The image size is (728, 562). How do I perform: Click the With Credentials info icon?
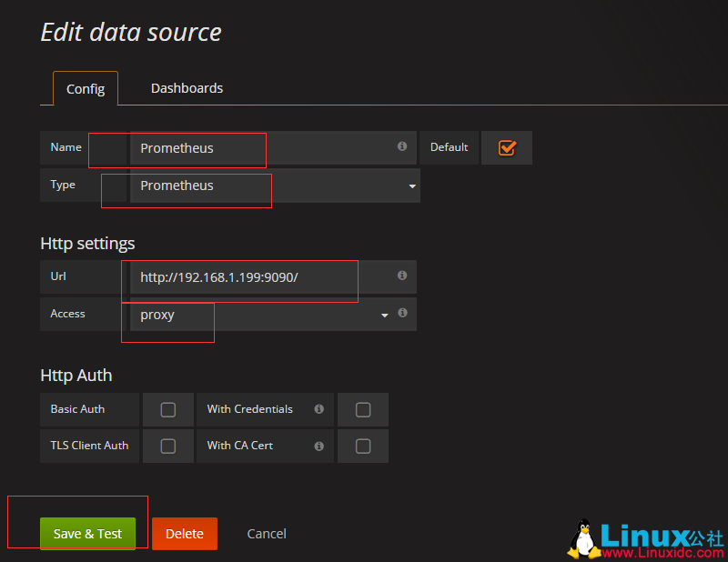tap(318, 409)
